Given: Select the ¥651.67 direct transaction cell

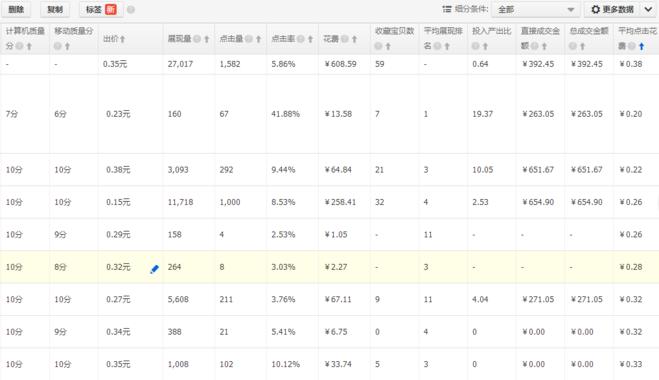Looking at the screenshot, I should 538,170.
